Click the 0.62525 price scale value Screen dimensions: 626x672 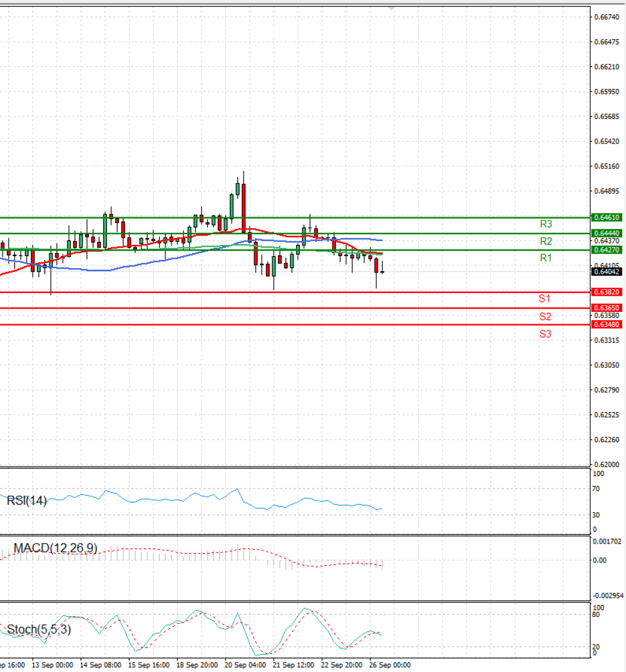tap(607, 415)
